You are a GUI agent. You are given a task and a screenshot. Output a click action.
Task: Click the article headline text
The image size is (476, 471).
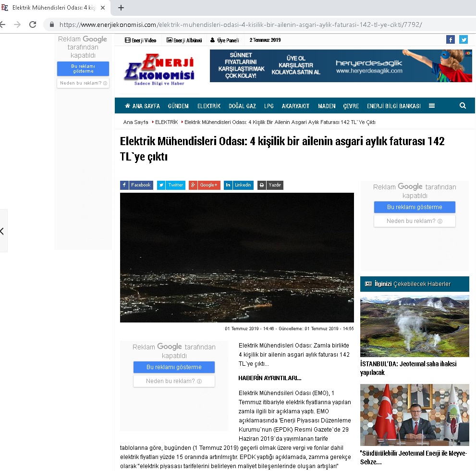pyautogui.click(x=282, y=149)
